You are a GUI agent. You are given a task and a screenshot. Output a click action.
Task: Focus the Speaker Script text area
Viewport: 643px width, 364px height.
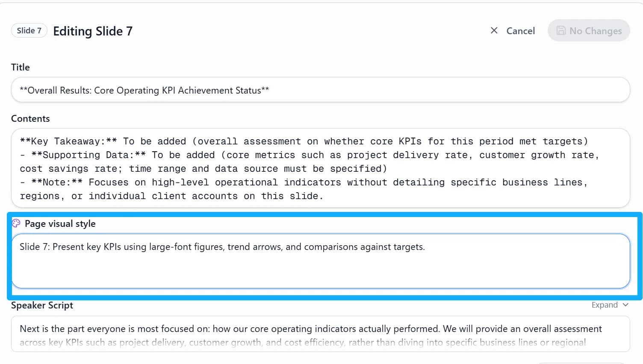pos(320,334)
